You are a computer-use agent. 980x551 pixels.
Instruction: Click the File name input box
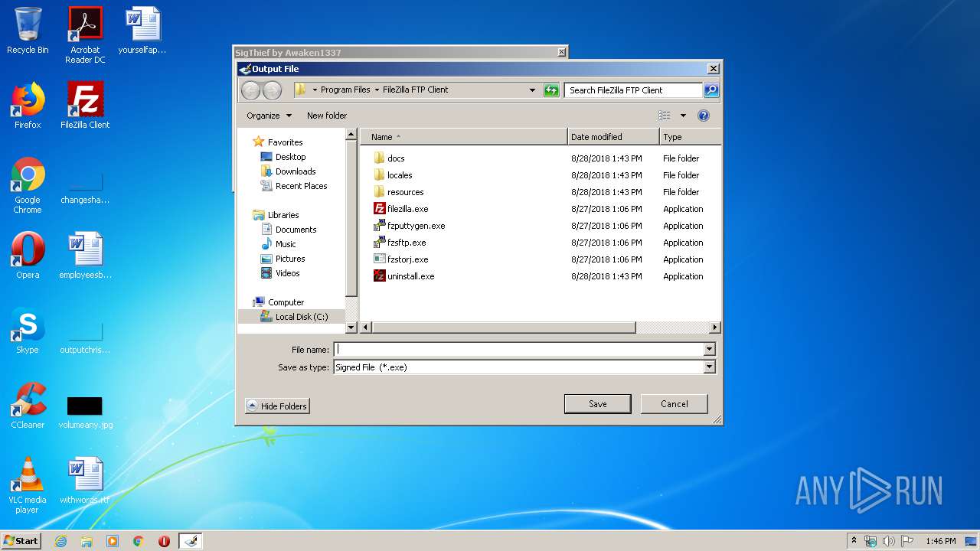pos(518,350)
